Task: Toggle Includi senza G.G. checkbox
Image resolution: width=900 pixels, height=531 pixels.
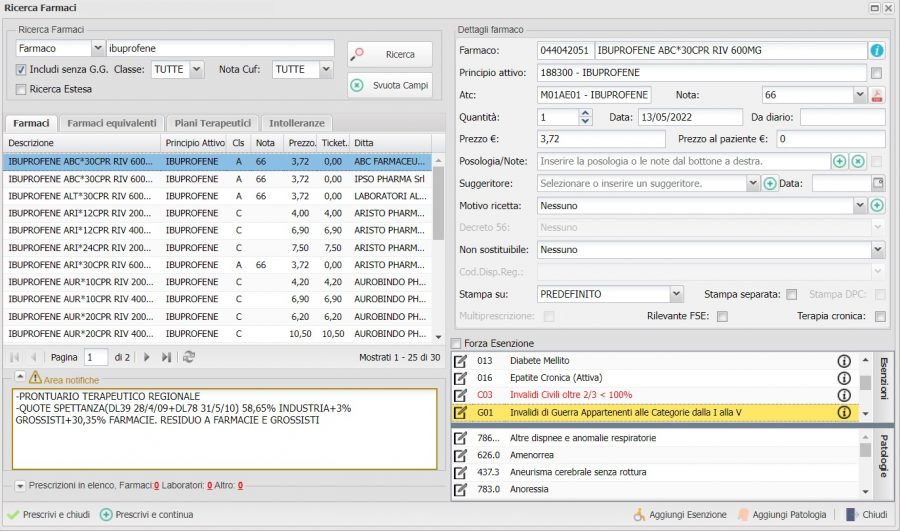Action: tap(21, 69)
